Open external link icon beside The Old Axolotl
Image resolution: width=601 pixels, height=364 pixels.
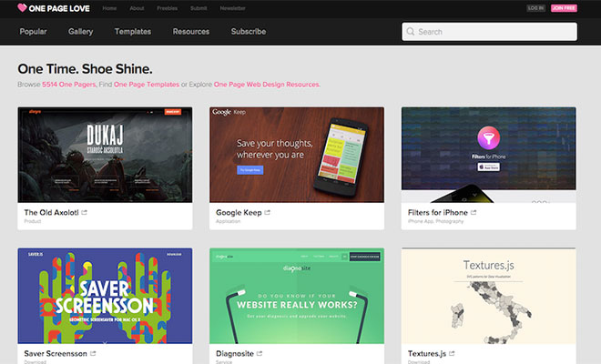click(85, 212)
